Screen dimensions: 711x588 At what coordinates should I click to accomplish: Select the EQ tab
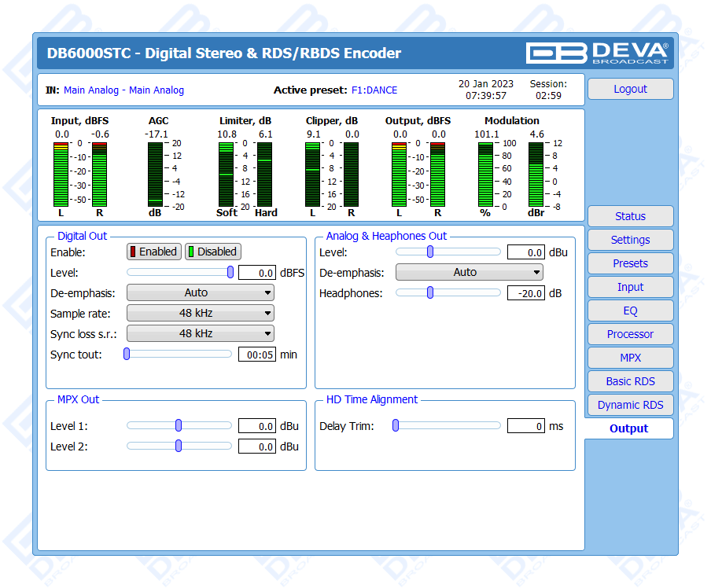[630, 311]
